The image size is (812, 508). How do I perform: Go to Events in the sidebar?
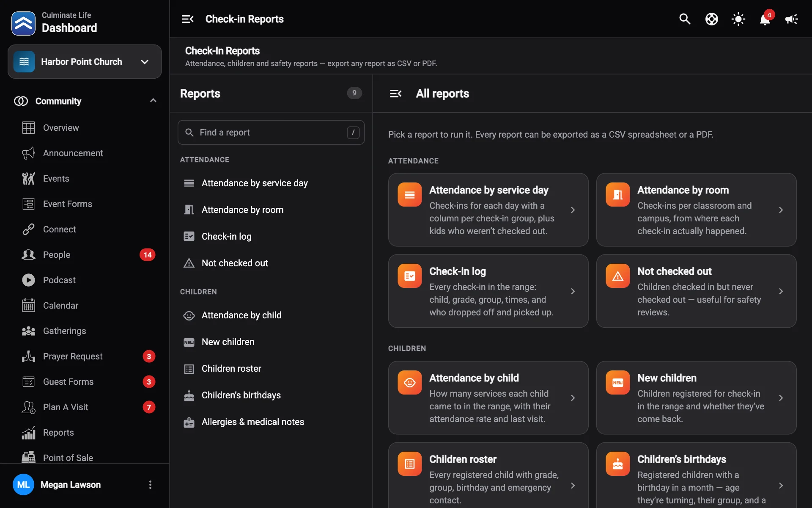85,179
